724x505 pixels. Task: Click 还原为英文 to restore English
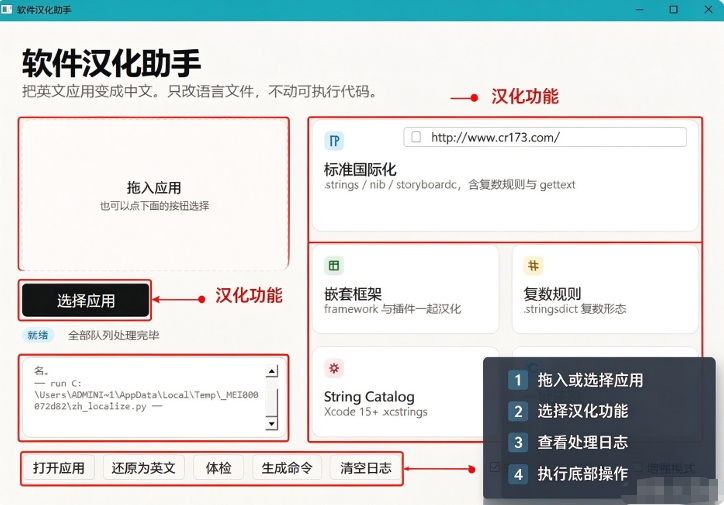[143, 468]
